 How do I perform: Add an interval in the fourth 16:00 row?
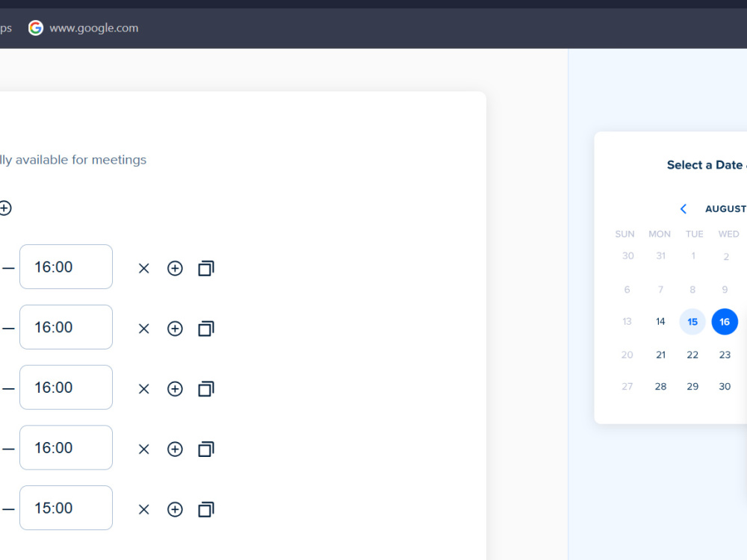click(x=175, y=449)
